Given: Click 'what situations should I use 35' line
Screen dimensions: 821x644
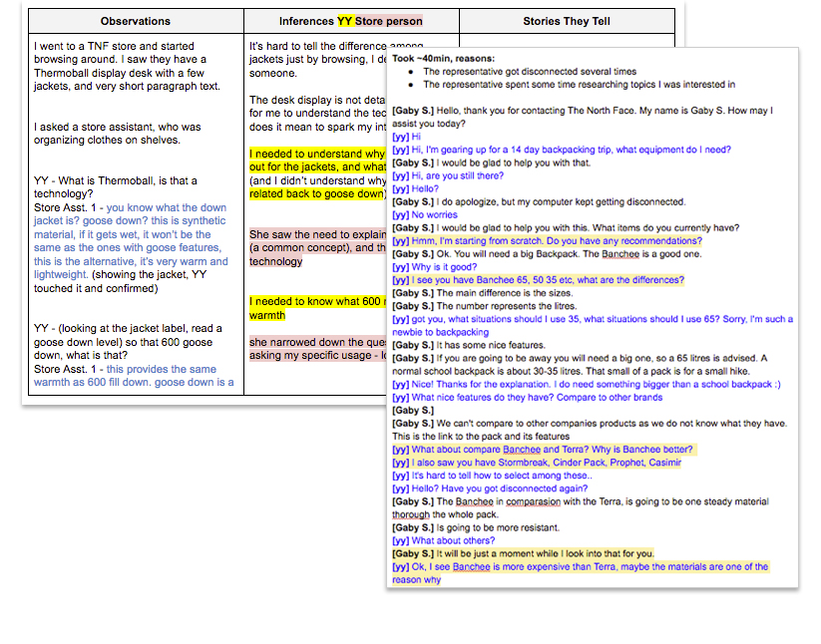Looking at the screenshot, I should (593, 325).
